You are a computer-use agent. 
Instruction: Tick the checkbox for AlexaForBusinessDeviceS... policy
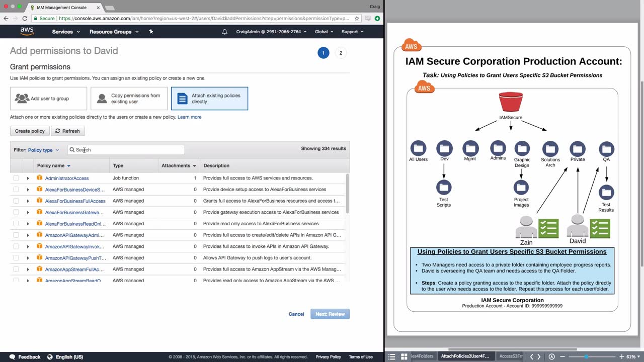[x=16, y=190]
